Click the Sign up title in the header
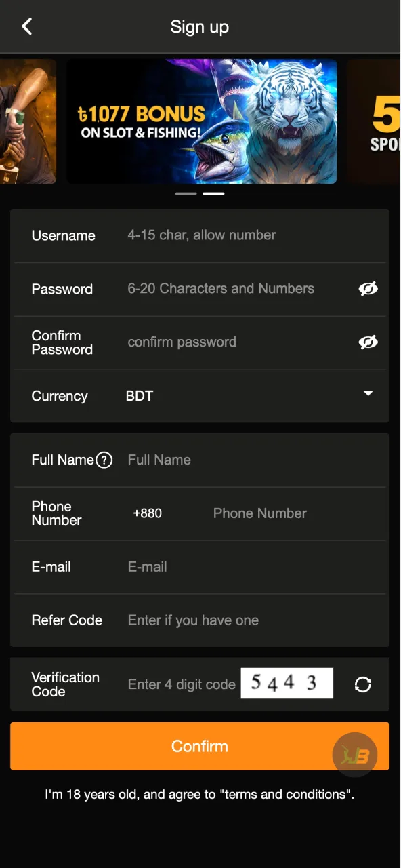 click(200, 26)
